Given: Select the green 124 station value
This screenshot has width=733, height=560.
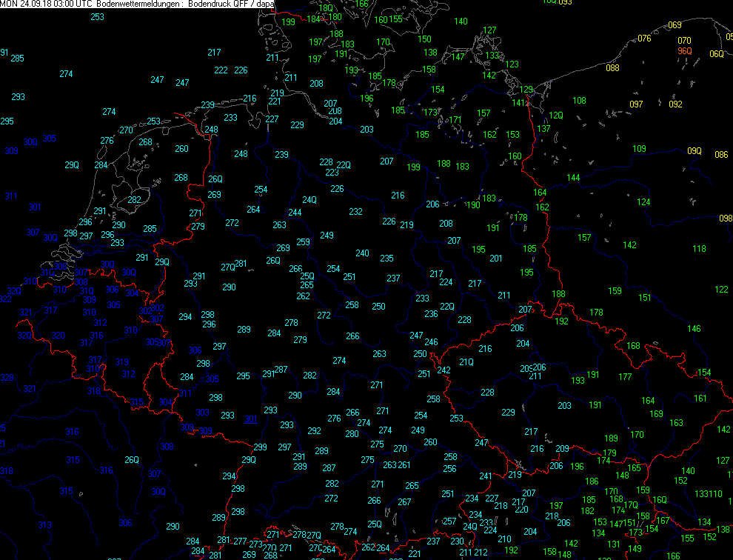Looking at the screenshot, I should tap(644, 202).
